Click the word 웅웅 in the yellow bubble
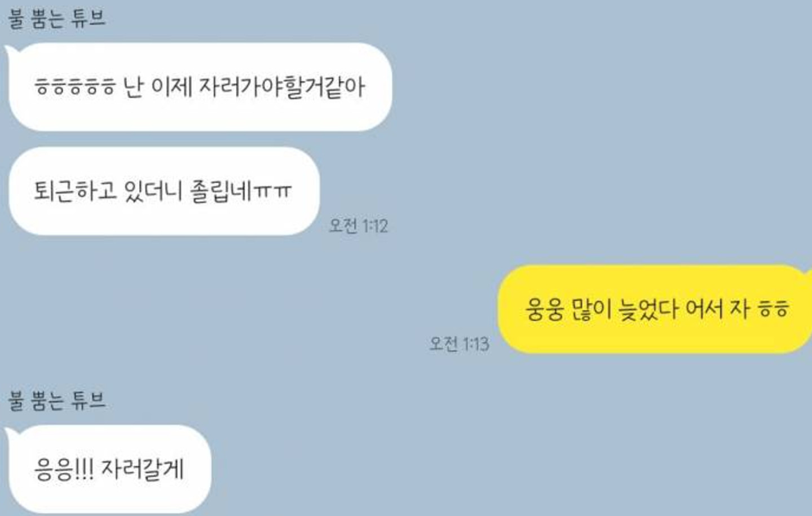Screen dimensions: 812x516 coord(545,310)
